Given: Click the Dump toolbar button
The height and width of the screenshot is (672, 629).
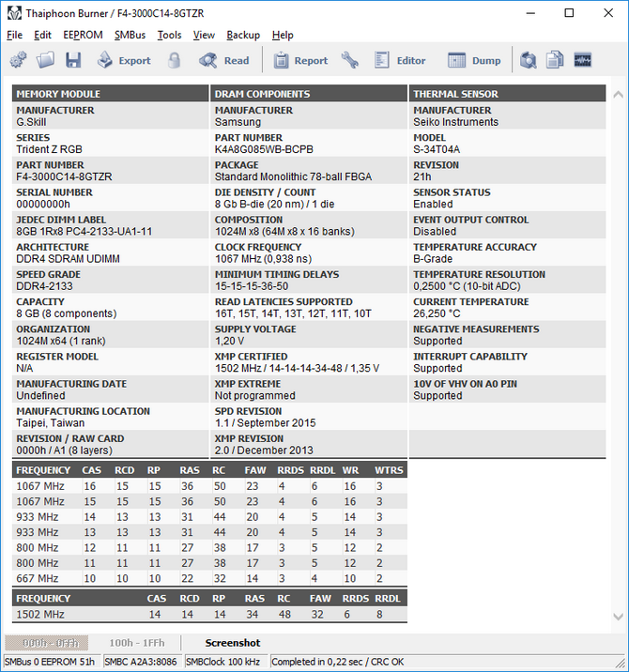Looking at the screenshot, I should pyautogui.click(x=474, y=60).
